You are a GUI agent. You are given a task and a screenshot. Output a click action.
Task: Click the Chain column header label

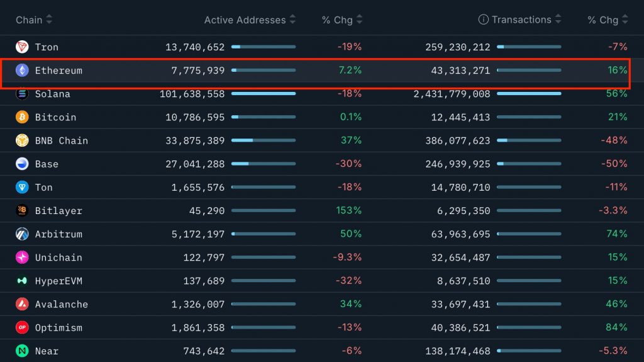point(29,20)
